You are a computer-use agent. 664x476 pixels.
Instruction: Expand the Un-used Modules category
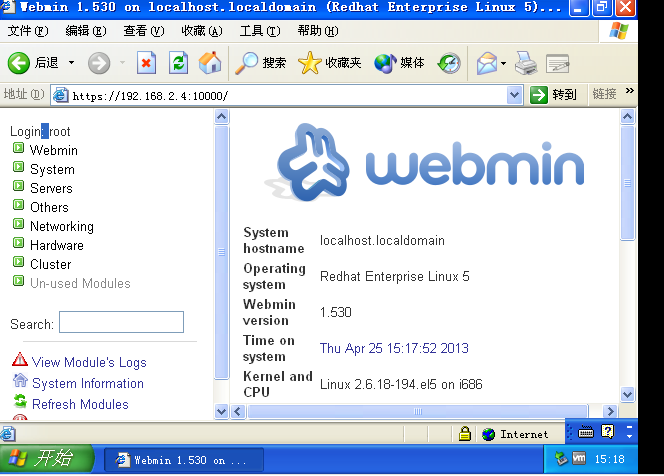(18, 280)
